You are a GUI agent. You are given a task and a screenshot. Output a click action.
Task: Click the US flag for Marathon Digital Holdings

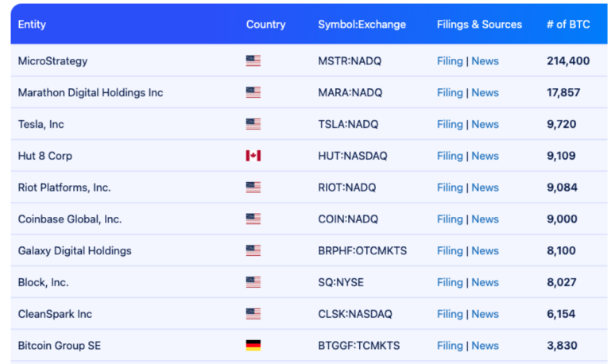253,92
